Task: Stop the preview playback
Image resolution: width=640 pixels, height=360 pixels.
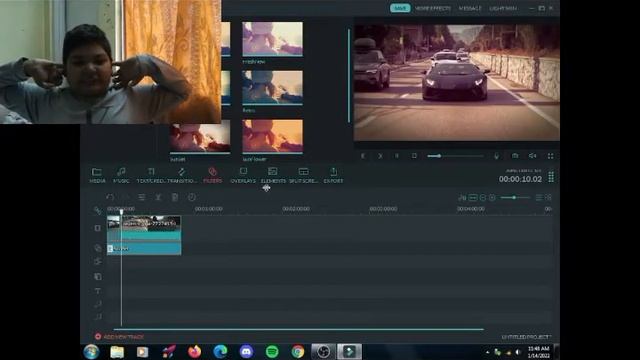Action: pos(414,156)
